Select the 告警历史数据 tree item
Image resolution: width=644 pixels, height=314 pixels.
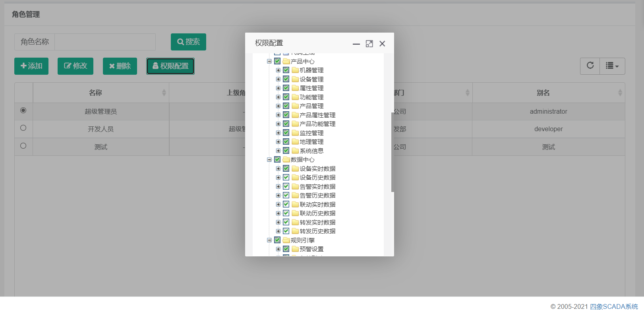point(317,196)
